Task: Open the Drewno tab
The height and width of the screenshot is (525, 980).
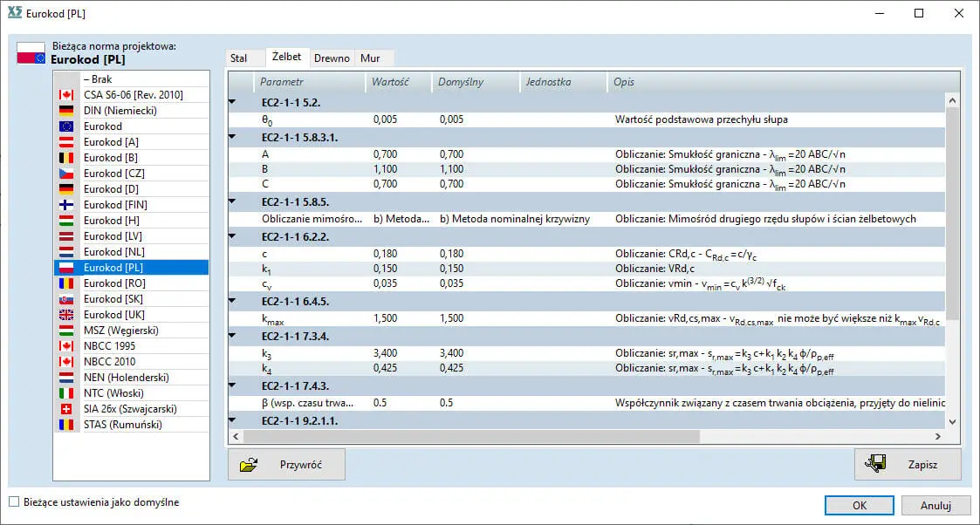Action: click(332, 58)
